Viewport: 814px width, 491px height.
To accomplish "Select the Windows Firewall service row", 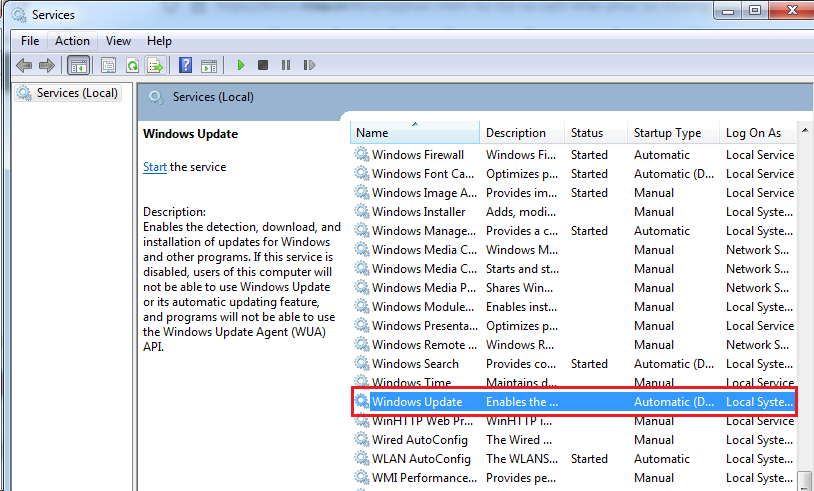I will [574, 155].
